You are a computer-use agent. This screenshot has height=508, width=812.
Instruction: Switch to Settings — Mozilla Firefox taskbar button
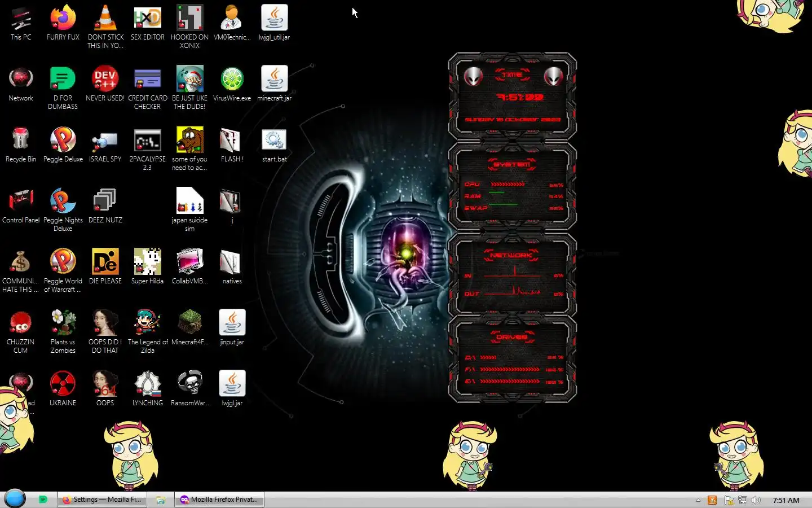tap(102, 500)
